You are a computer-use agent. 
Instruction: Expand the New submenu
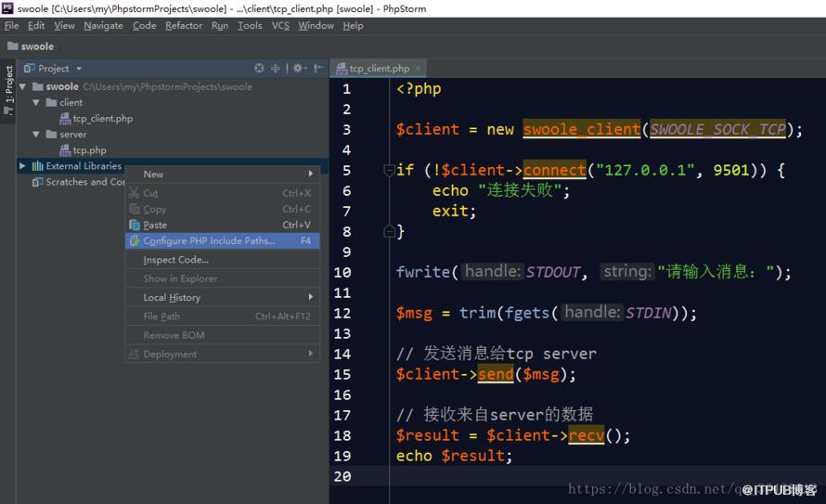(x=310, y=174)
